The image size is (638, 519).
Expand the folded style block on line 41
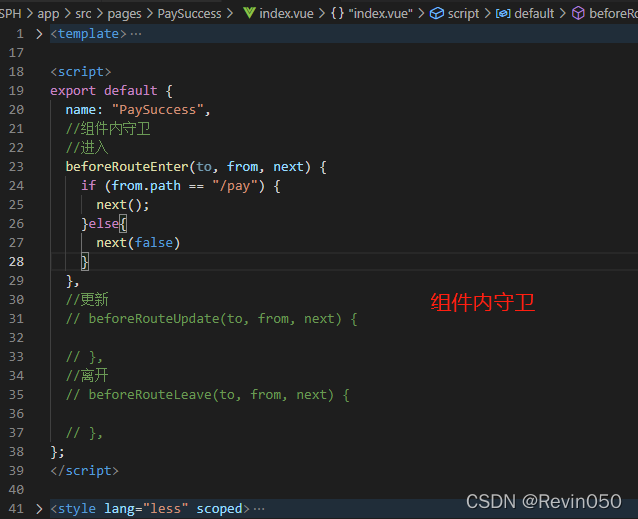click(x=39, y=509)
